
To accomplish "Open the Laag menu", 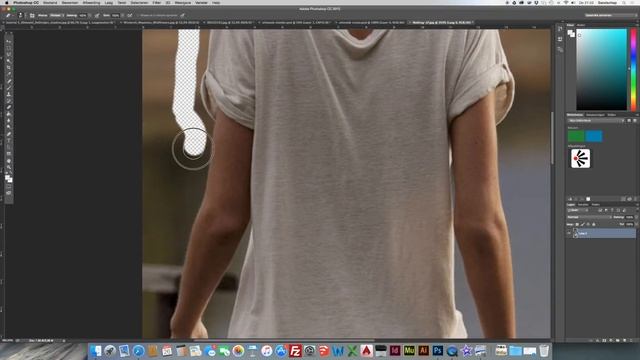I will point(109,2).
